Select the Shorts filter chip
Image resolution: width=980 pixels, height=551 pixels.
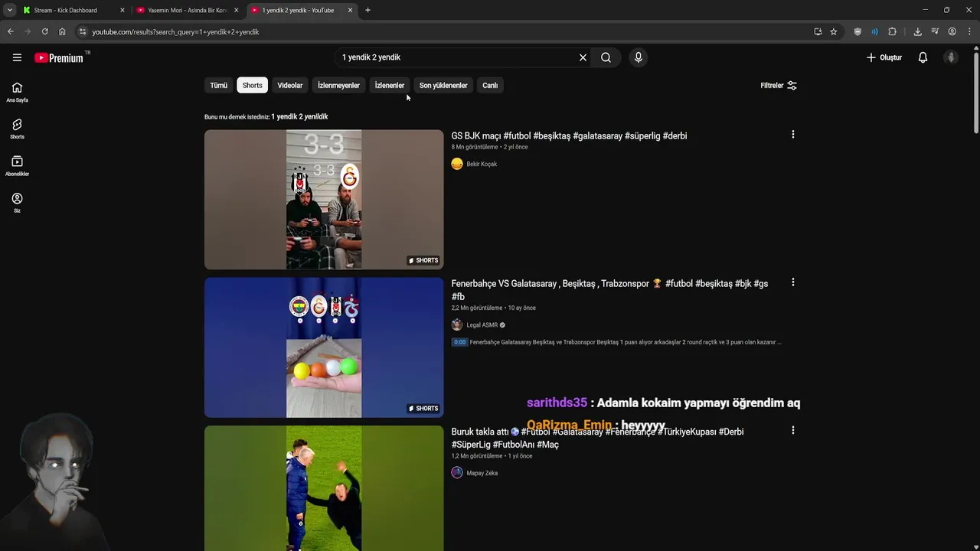[x=252, y=86]
